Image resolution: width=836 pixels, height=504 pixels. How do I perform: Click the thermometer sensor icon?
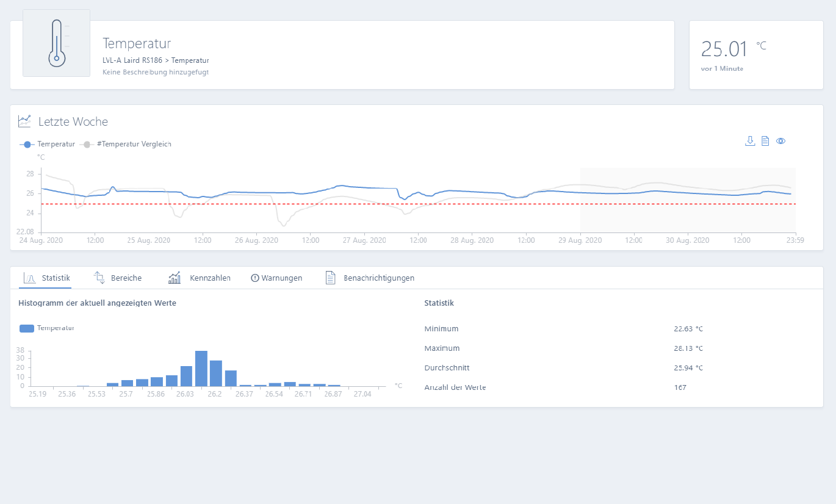point(56,43)
